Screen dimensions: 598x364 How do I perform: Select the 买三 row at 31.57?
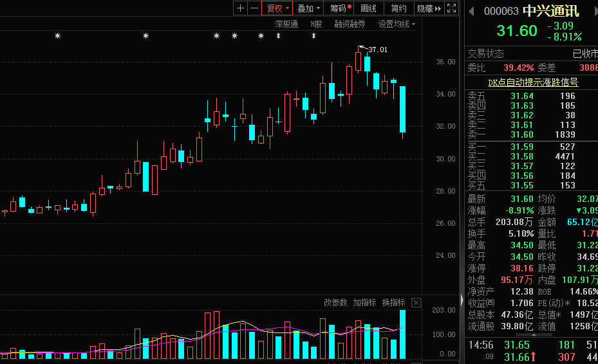pyautogui.click(x=532, y=166)
